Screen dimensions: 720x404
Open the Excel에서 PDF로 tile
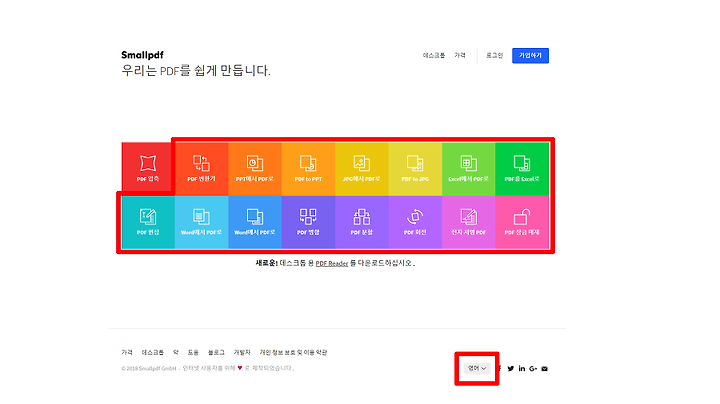coord(468,169)
